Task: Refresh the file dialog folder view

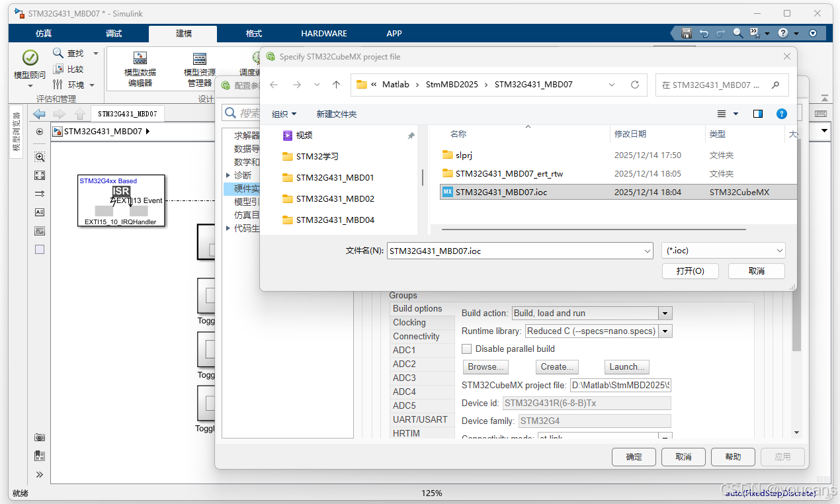Action: click(635, 85)
